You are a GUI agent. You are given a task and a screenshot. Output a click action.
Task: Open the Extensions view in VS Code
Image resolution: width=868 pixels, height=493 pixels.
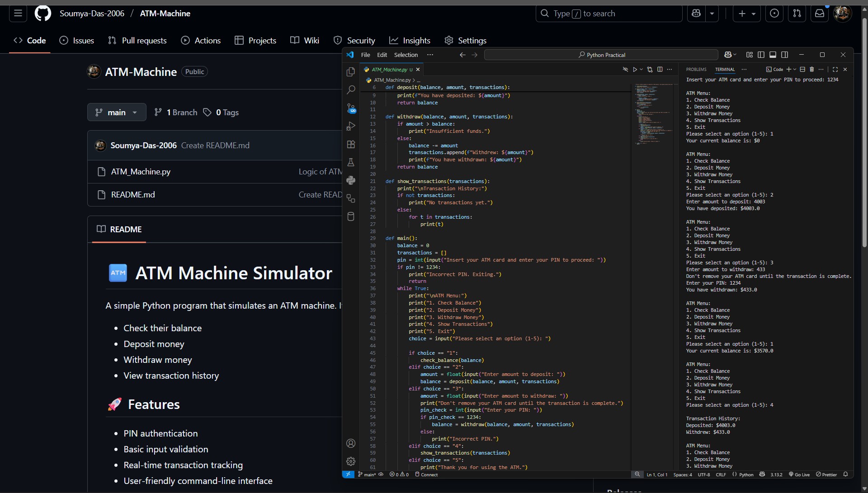point(351,144)
